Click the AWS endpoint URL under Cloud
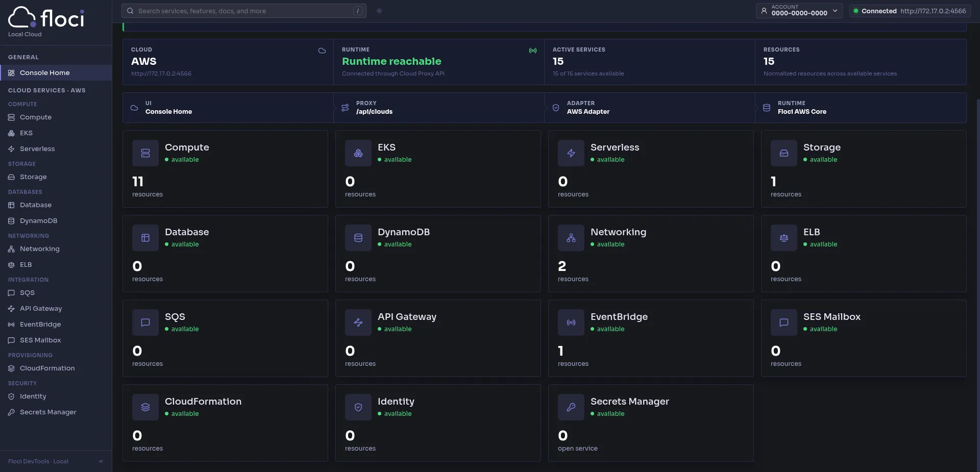 tap(161, 73)
